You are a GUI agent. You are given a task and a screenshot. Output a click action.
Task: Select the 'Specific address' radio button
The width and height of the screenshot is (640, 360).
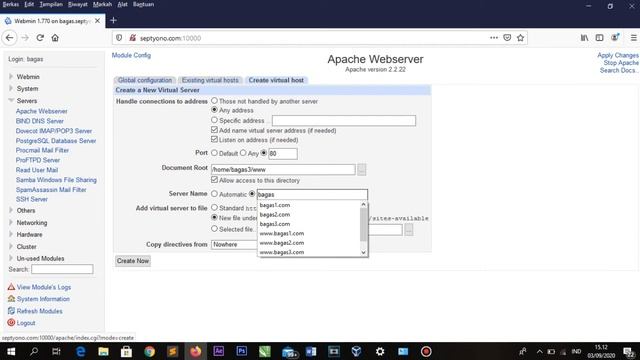214,120
